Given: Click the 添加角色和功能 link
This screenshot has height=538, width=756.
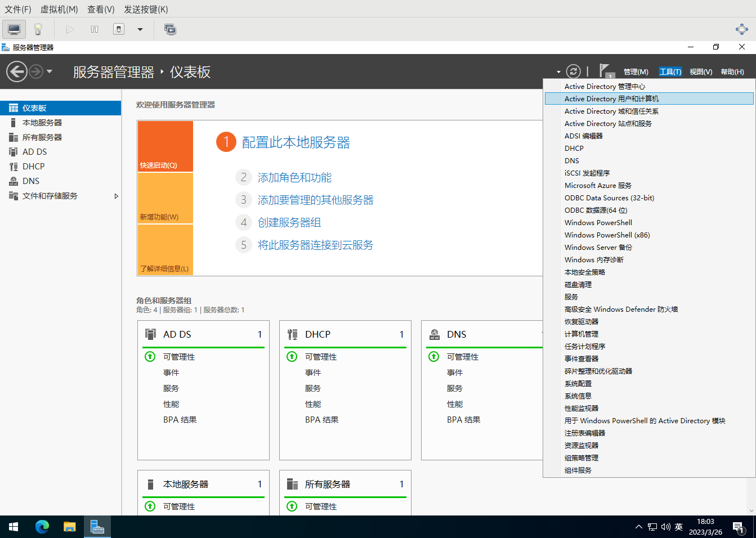Looking at the screenshot, I should coord(294,178).
